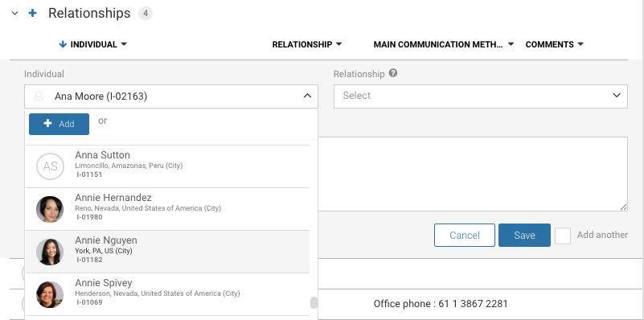The image size is (644, 320).
Task: Open the Comments column header menu
Action: [x=580, y=44]
